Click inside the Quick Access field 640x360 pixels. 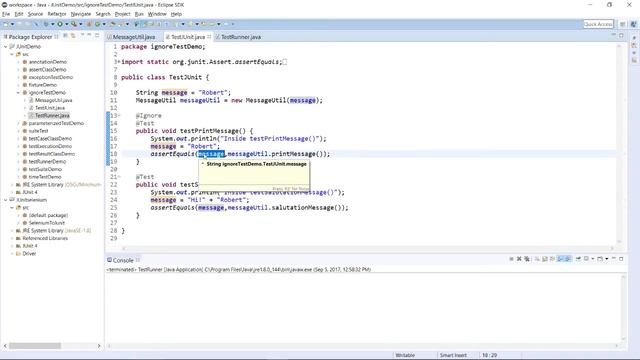(x=598, y=24)
